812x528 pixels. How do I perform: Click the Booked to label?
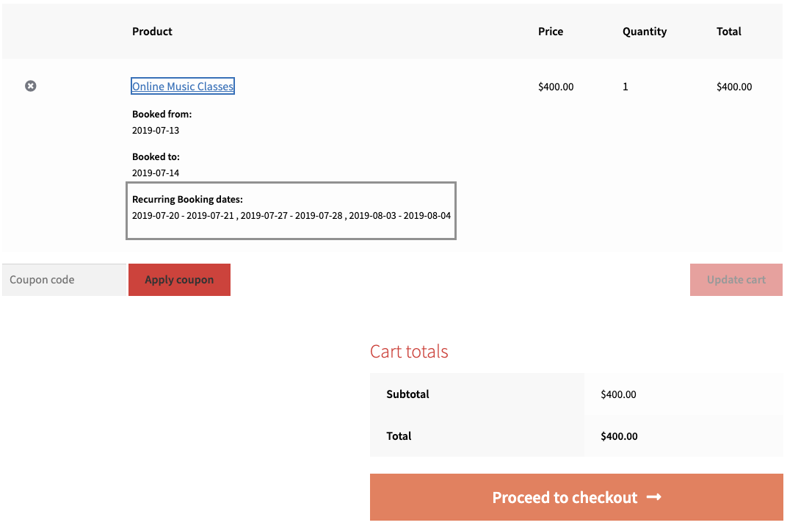coord(156,156)
